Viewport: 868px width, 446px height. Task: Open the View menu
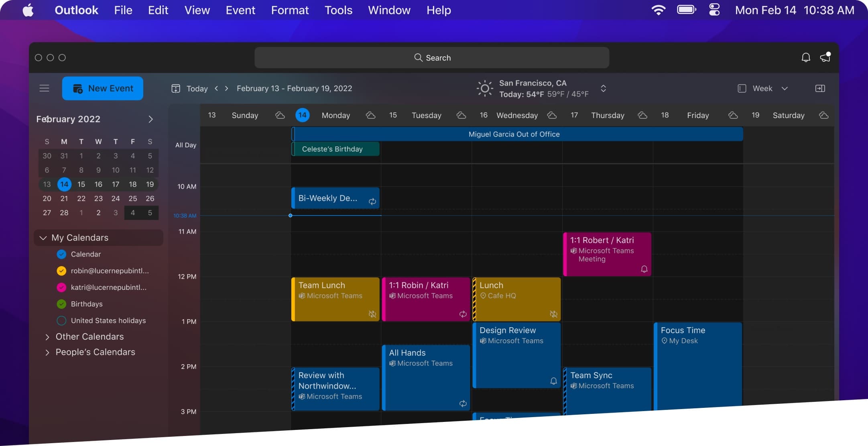(x=197, y=10)
